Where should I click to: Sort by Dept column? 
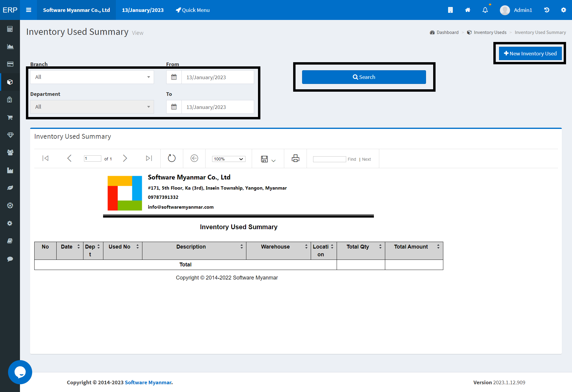pyautogui.click(x=99, y=246)
